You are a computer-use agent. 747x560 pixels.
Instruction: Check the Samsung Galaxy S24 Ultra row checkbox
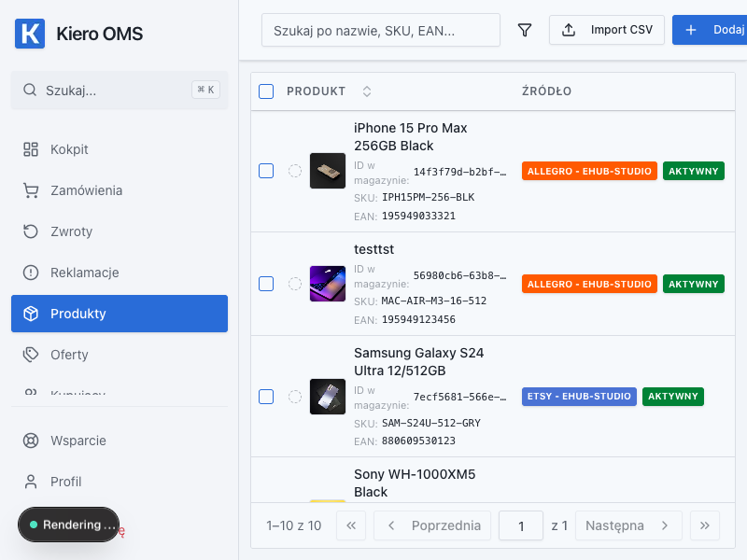266,397
